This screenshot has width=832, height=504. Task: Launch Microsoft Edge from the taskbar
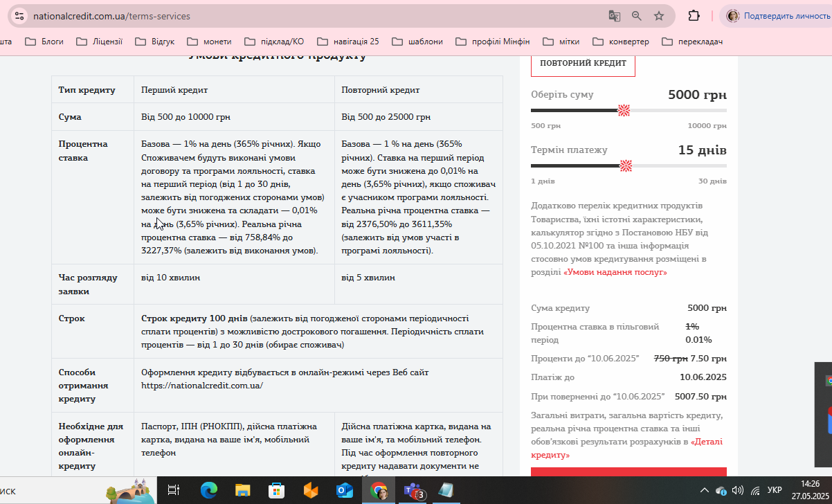click(208, 491)
